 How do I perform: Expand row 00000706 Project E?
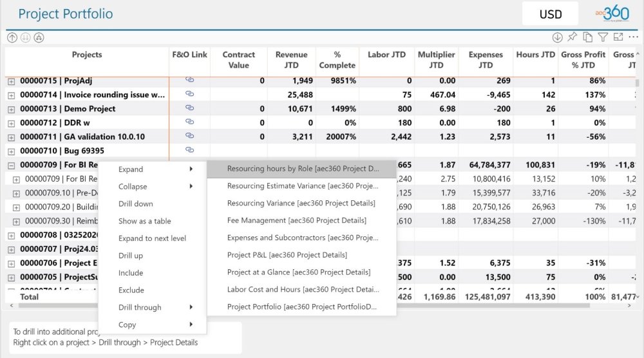[x=11, y=263]
